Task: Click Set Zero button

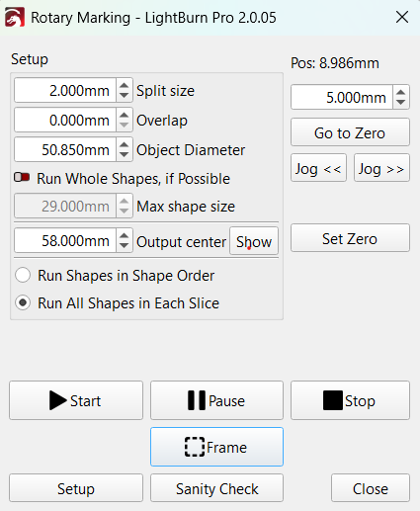Action: [x=350, y=238]
